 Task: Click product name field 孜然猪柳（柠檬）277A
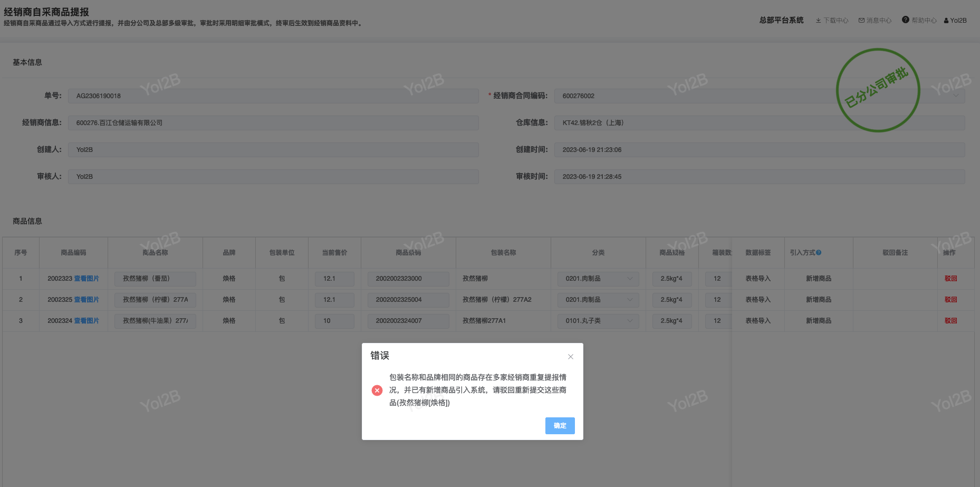155,300
